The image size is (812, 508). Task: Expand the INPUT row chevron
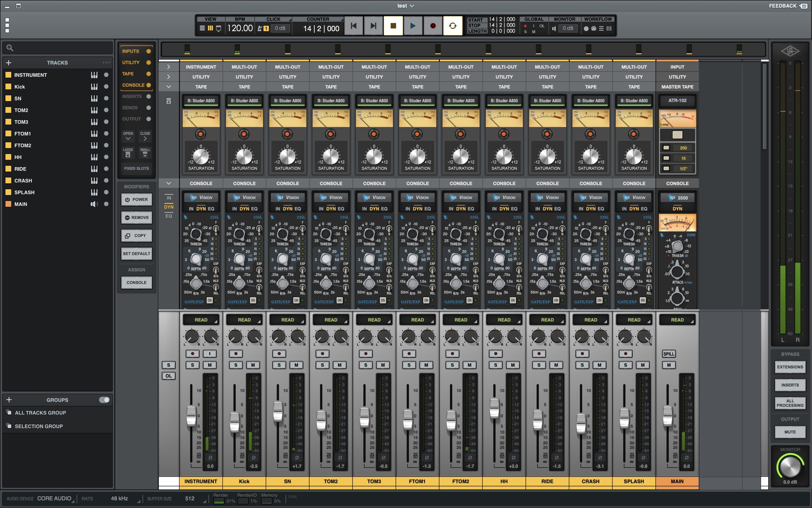(x=168, y=67)
